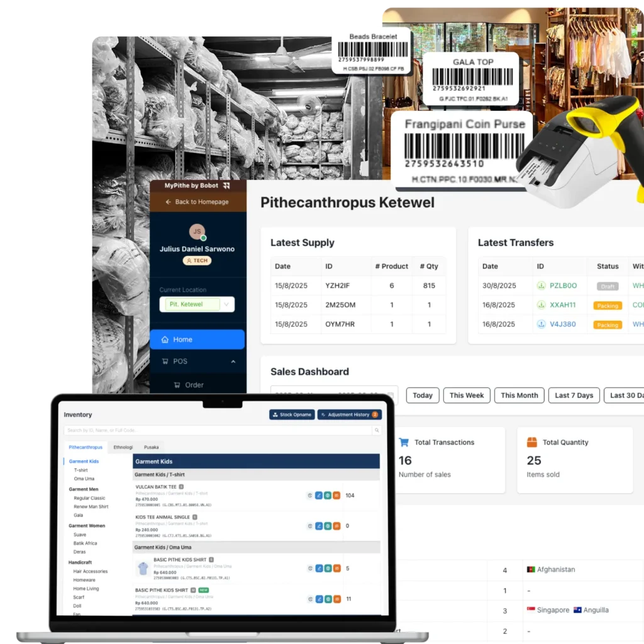Go Back to Homepage

coord(197,202)
